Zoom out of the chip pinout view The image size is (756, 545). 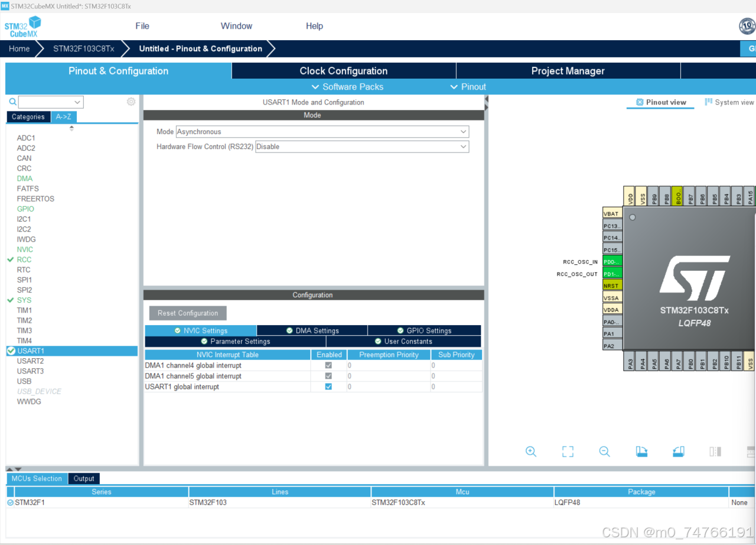604,452
